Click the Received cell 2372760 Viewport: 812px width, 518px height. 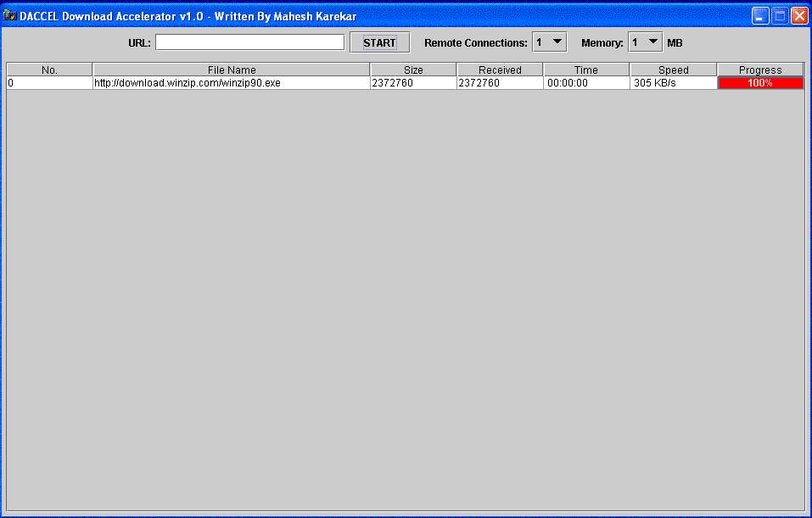click(x=500, y=83)
